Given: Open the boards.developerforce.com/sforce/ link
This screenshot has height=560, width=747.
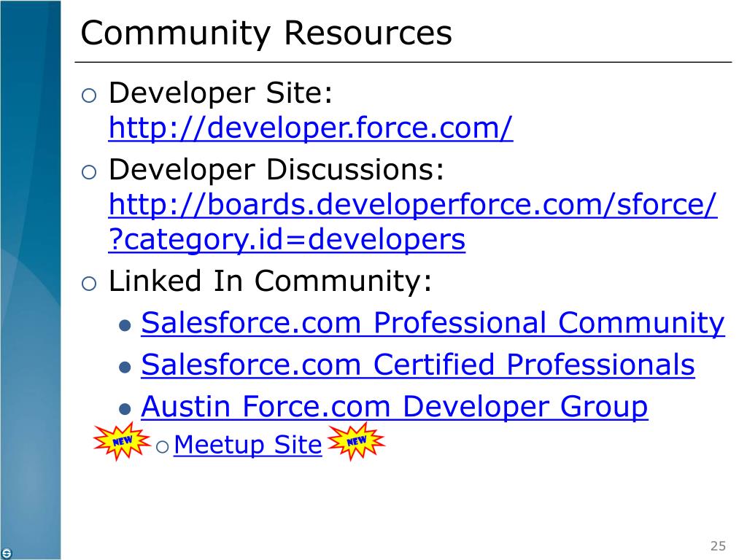Looking at the screenshot, I should tap(413, 205).
